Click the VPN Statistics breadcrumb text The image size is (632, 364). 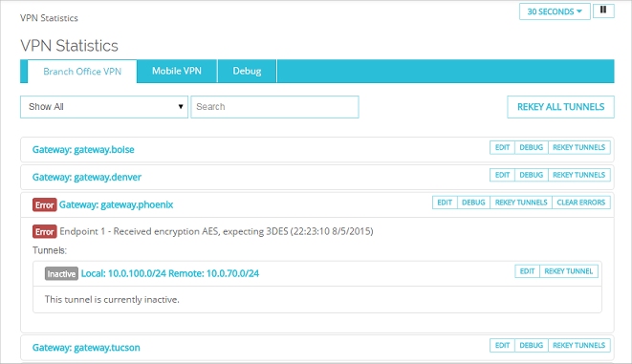49,18
